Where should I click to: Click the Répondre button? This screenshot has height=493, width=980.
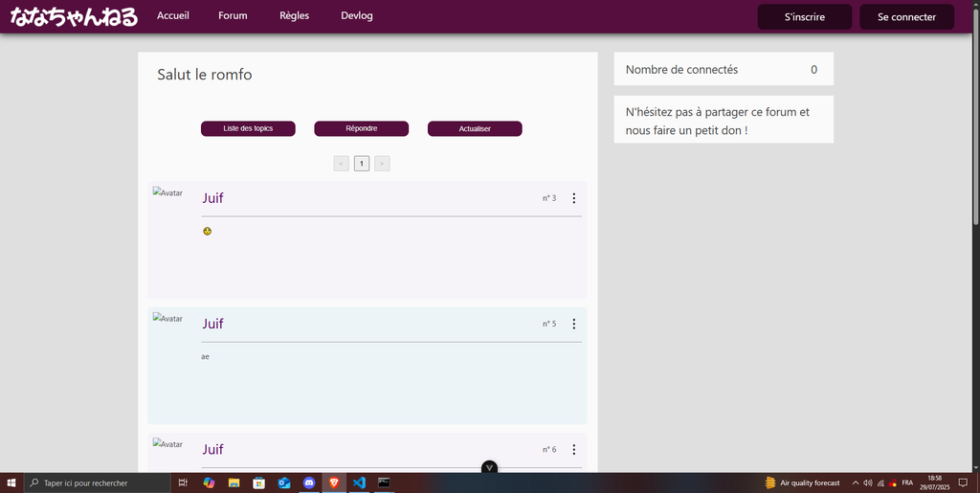click(362, 129)
